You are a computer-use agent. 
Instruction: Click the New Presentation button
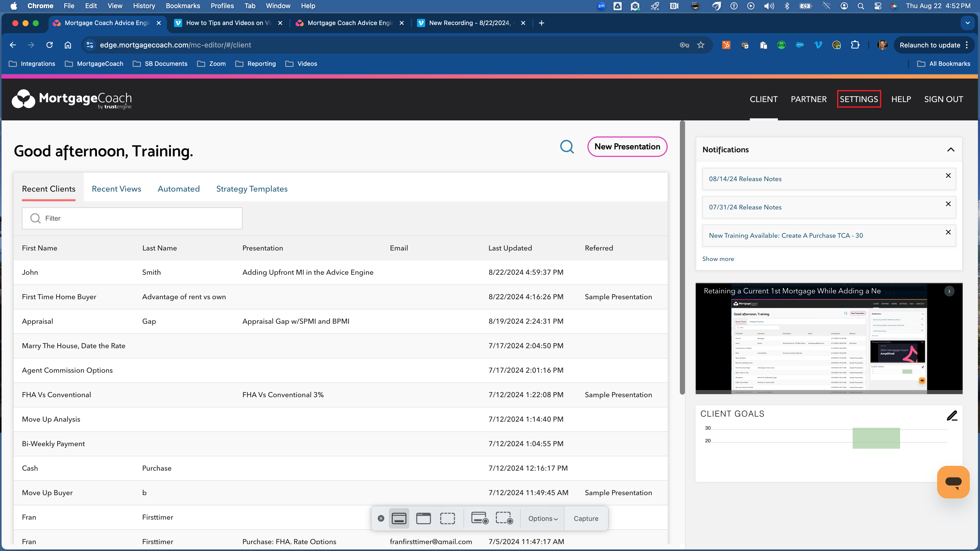pos(627,147)
